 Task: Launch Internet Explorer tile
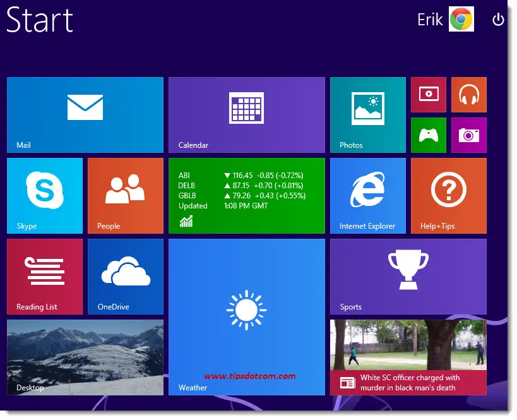coord(368,196)
